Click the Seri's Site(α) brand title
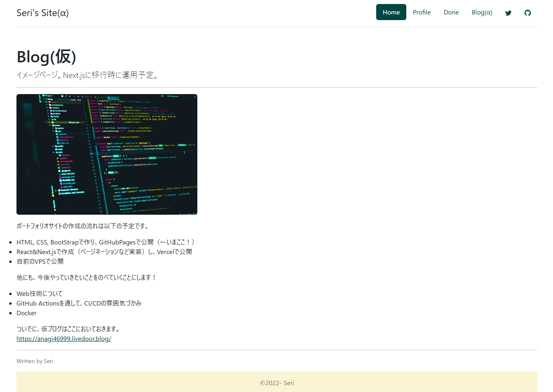 pyautogui.click(x=43, y=13)
